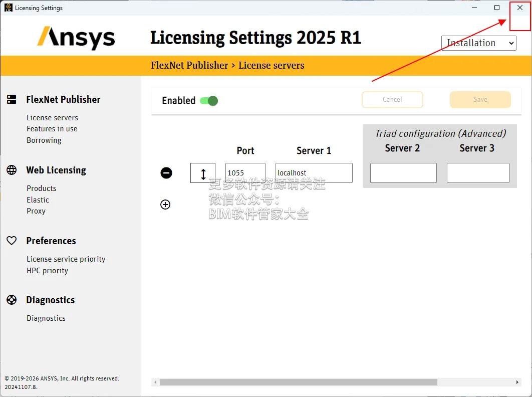Close the Licensing Settings window

click(x=520, y=8)
